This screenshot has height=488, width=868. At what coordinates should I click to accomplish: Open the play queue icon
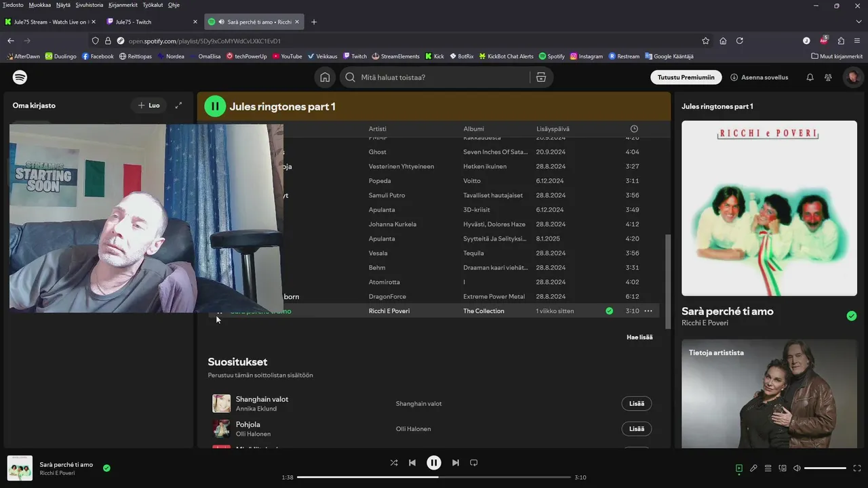[x=768, y=468]
